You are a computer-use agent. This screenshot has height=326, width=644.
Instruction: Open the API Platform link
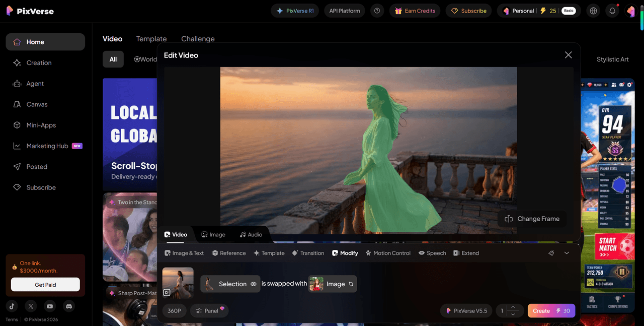click(345, 11)
